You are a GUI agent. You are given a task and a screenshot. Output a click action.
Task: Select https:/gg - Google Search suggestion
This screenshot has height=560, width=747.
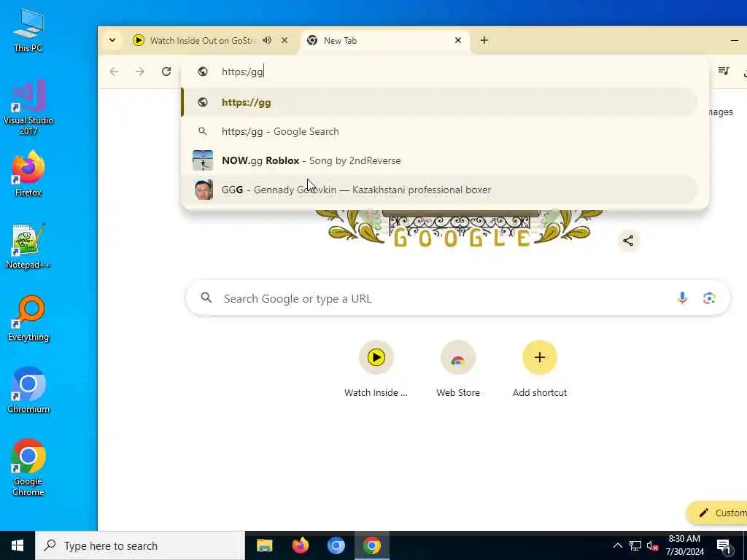coord(439,131)
